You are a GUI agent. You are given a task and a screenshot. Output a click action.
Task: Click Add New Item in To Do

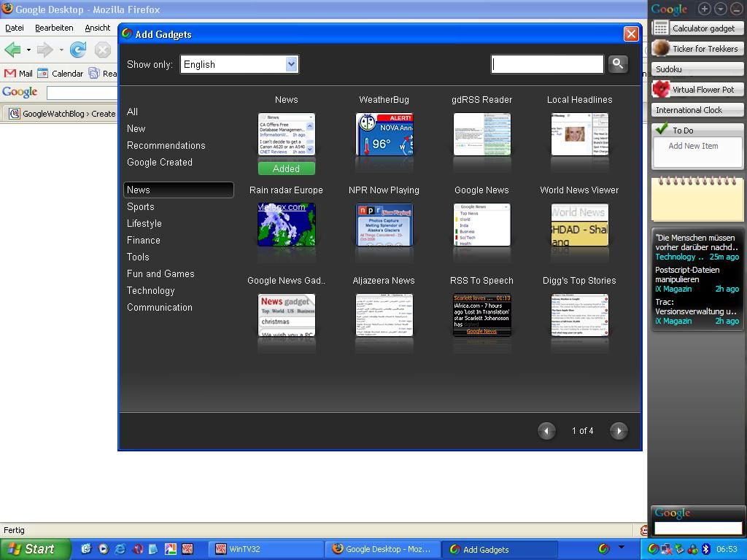click(693, 146)
